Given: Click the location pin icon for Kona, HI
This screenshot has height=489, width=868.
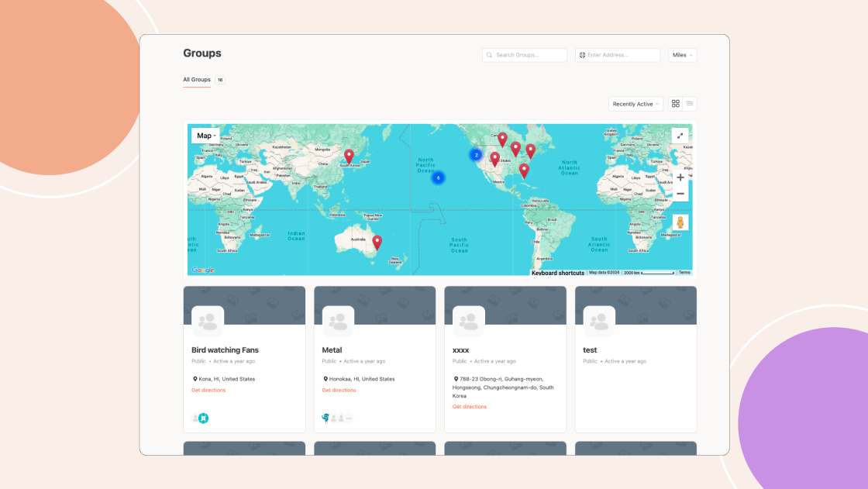Looking at the screenshot, I should tap(195, 380).
